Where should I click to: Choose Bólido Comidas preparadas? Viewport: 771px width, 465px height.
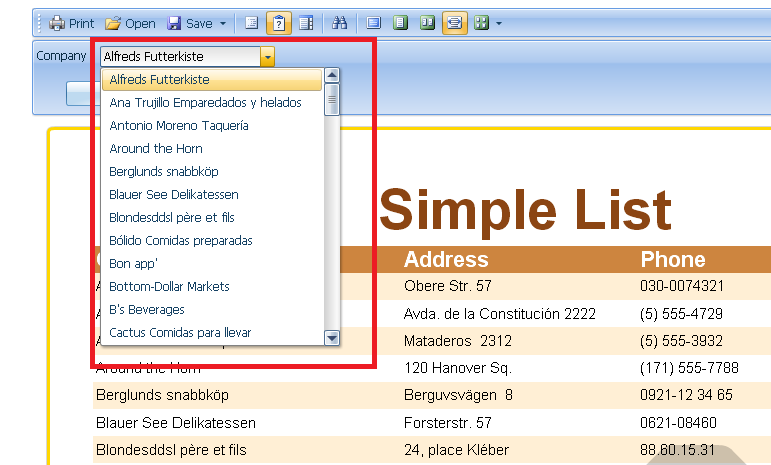pos(212,241)
